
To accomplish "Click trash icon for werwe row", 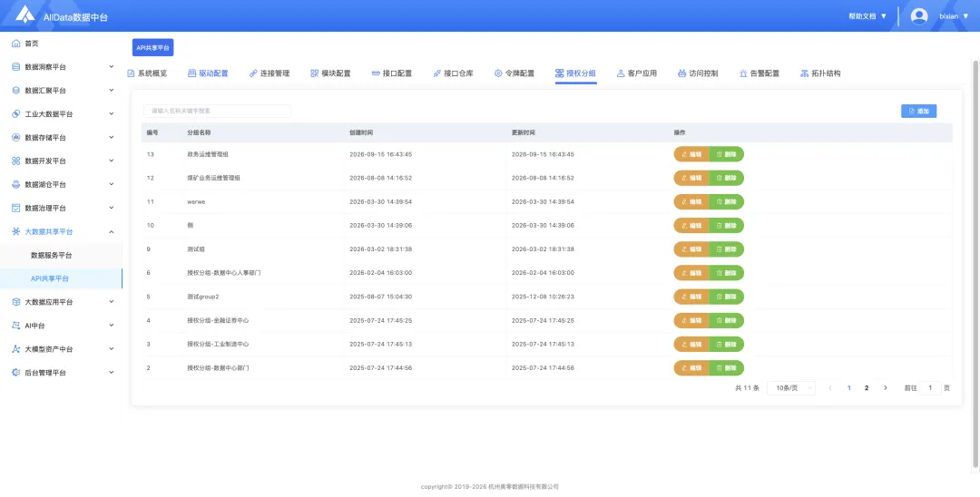I will [720, 201].
